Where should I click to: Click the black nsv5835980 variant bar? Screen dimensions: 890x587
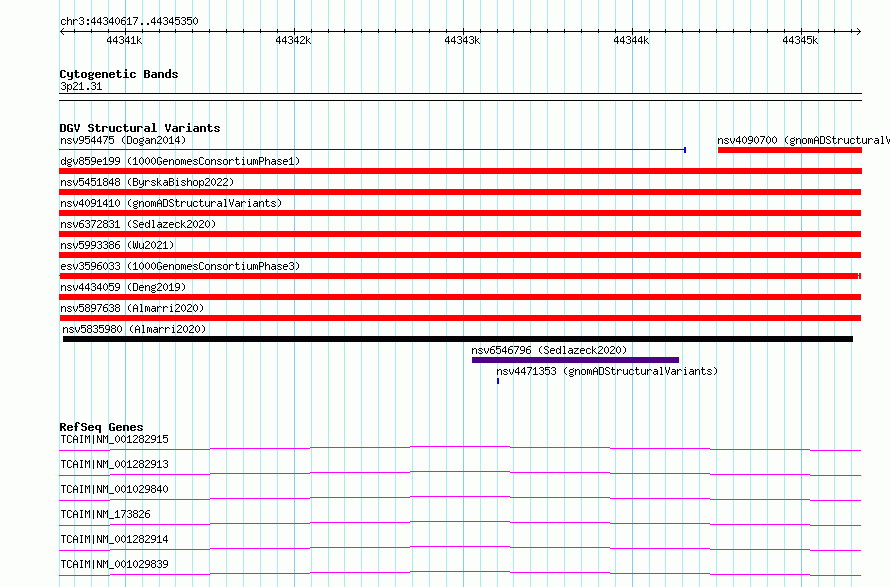tap(457, 339)
